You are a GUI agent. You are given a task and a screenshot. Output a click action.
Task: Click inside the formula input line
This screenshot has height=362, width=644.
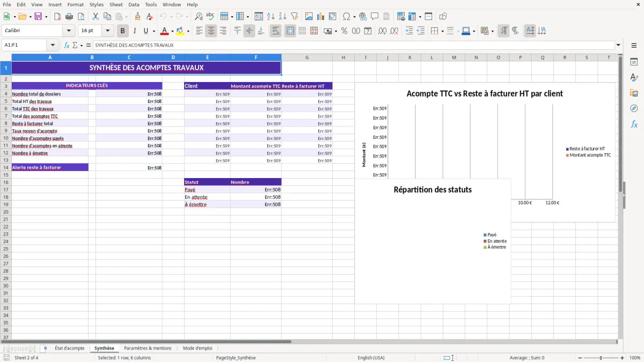pyautogui.click(x=354, y=45)
